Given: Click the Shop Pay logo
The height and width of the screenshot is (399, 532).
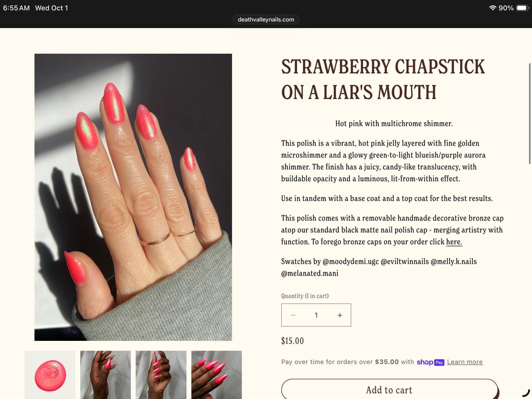Looking at the screenshot, I should 430,362.
